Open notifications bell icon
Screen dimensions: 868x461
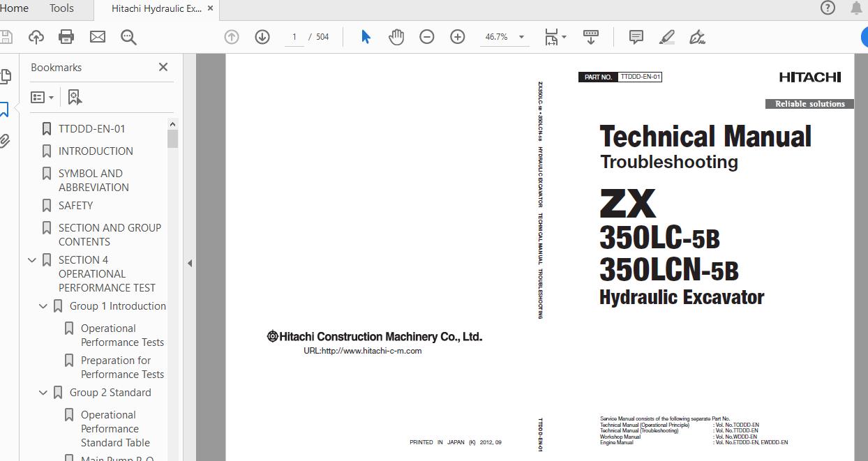click(x=857, y=8)
